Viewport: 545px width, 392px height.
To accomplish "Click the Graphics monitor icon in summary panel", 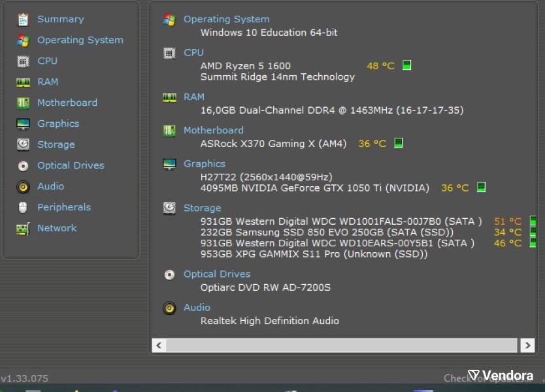I will pos(169,164).
